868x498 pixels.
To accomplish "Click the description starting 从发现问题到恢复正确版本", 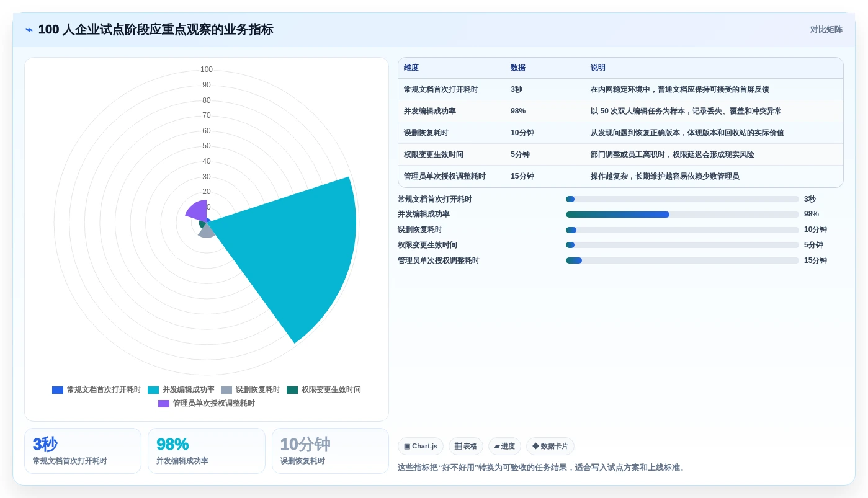I will [687, 133].
